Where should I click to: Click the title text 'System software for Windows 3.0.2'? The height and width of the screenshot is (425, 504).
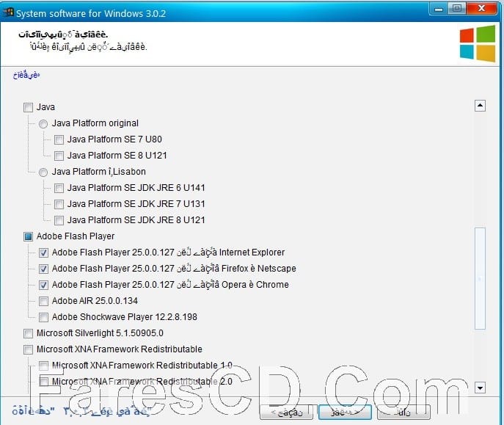coord(91,13)
